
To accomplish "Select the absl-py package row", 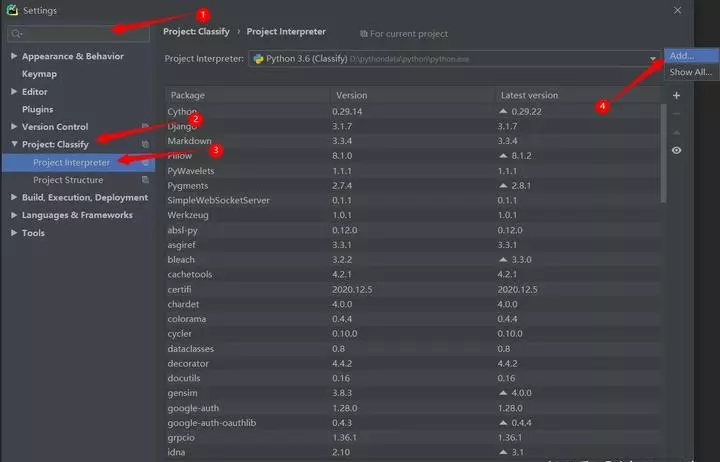I will [x=413, y=230].
